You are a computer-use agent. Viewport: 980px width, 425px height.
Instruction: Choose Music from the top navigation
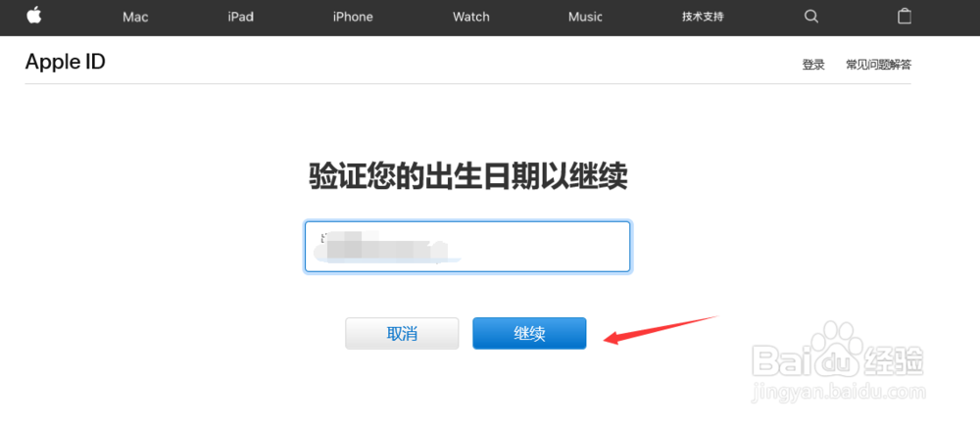coord(585,17)
